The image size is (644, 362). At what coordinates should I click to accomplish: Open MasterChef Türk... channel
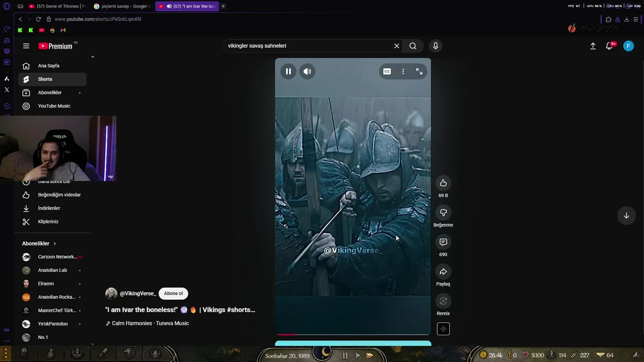(52, 310)
